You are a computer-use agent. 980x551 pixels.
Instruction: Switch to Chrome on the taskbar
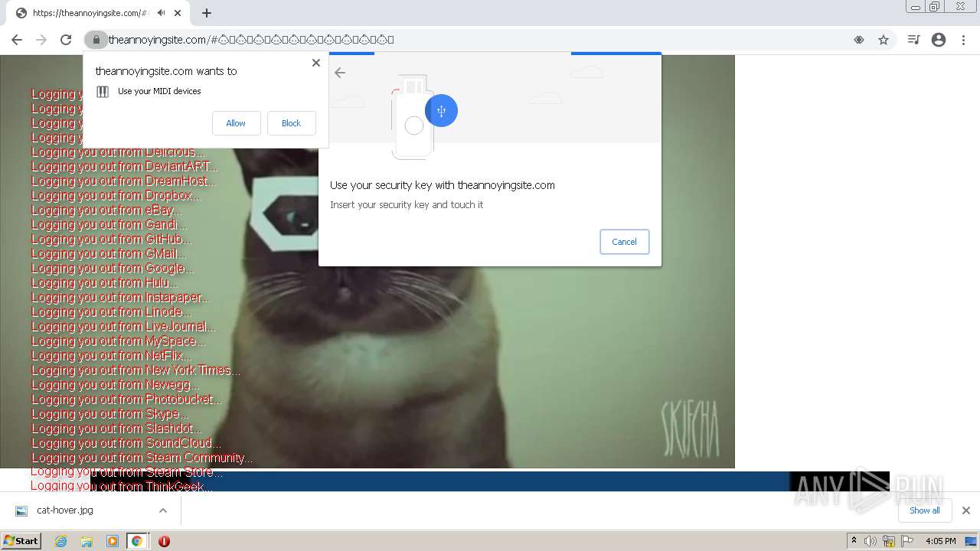point(137,541)
